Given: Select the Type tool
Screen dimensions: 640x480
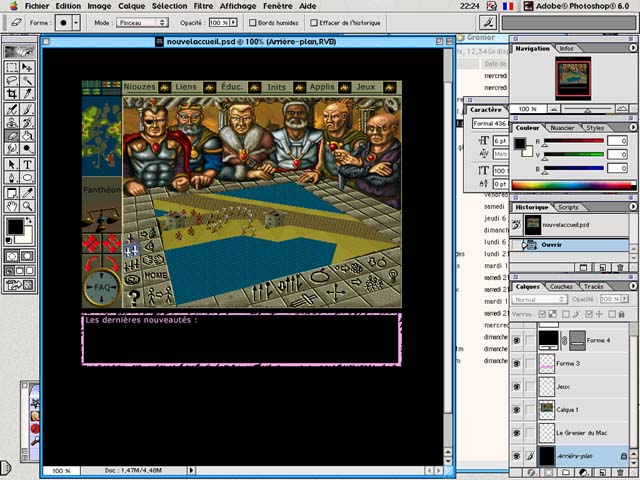Looking at the screenshot, I should pos(27,164).
